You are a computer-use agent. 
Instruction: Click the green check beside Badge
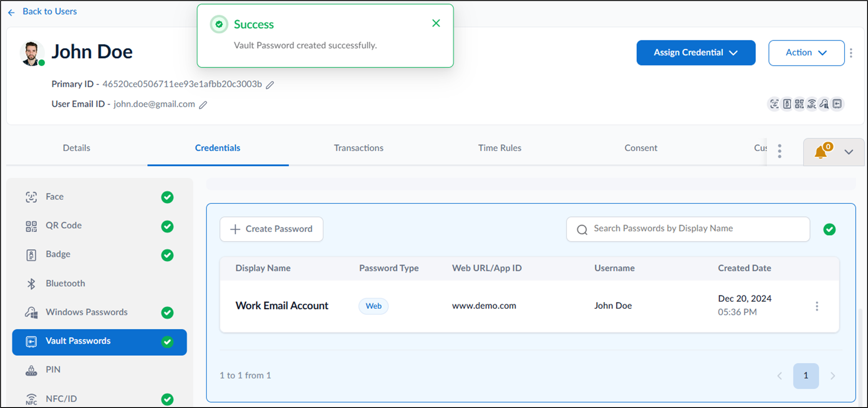pyautogui.click(x=167, y=255)
